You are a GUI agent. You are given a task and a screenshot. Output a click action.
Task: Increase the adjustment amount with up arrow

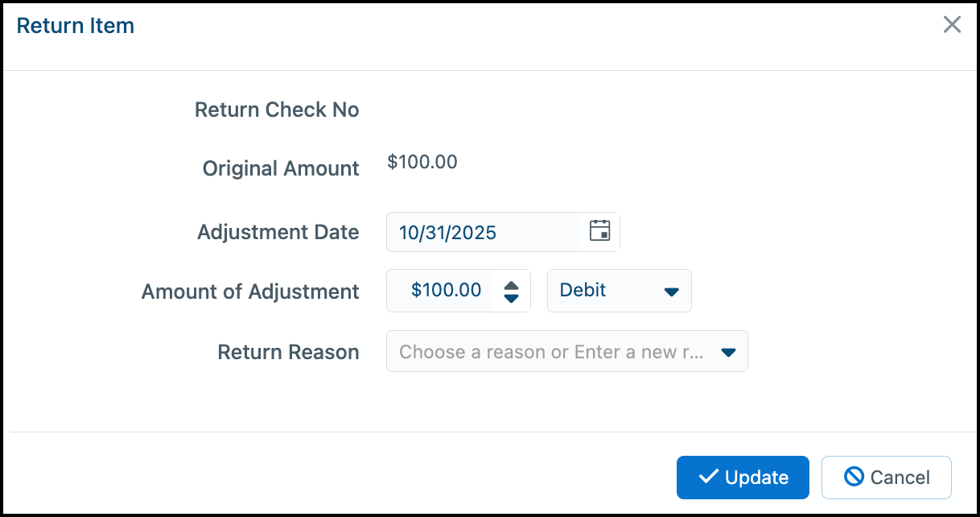tap(511, 284)
